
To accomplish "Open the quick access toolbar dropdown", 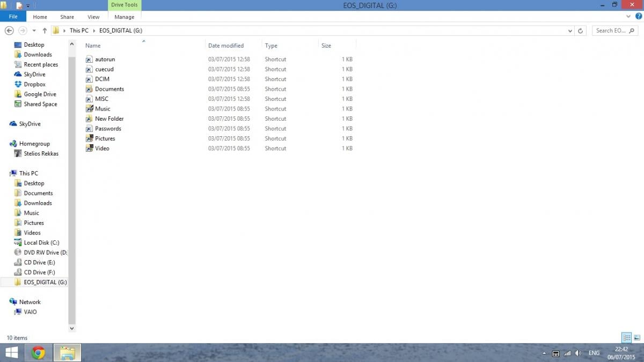I will tap(28, 5).
